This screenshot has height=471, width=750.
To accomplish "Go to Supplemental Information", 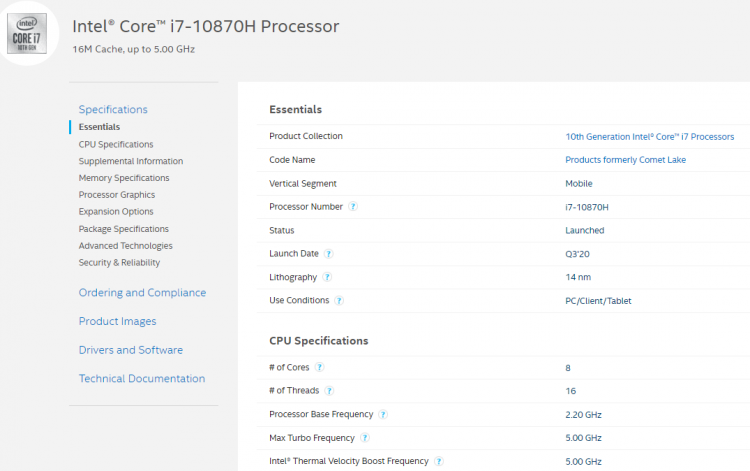I will click(131, 161).
